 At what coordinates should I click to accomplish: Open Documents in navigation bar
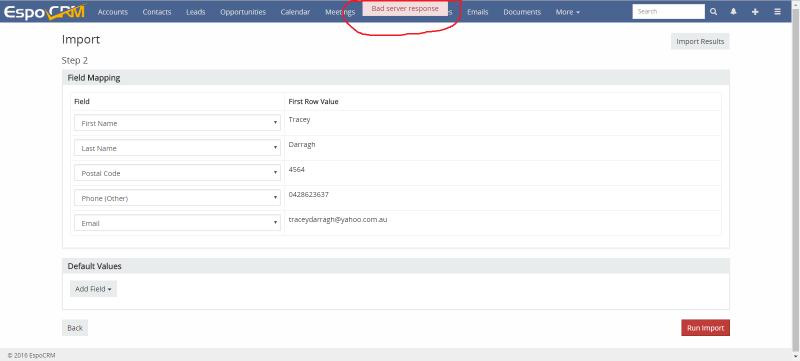tap(522, 12)
